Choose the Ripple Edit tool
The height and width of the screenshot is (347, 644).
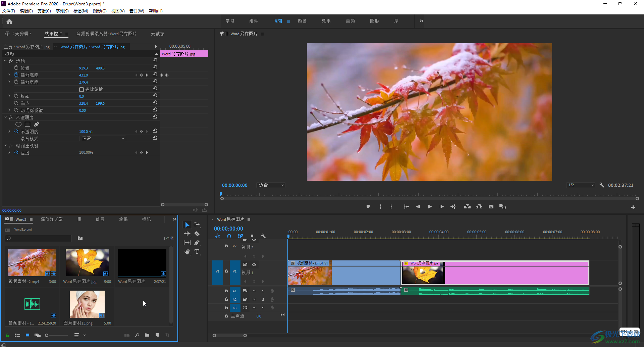[x=187, y=234]
